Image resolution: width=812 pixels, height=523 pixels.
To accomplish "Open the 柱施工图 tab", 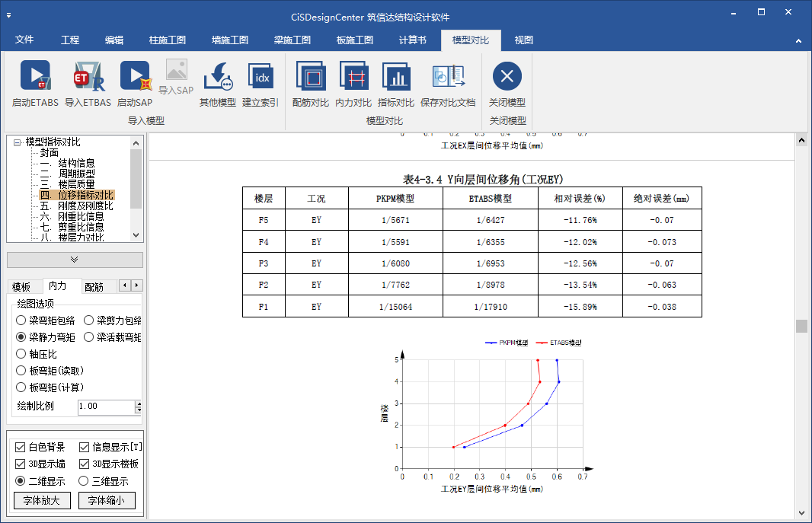I will tap(168, 40).
